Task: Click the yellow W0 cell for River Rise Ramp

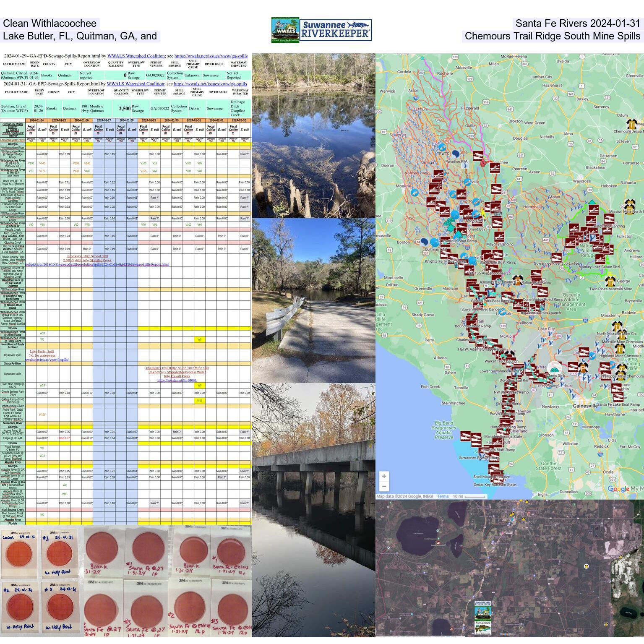Action: coord(200,385)
